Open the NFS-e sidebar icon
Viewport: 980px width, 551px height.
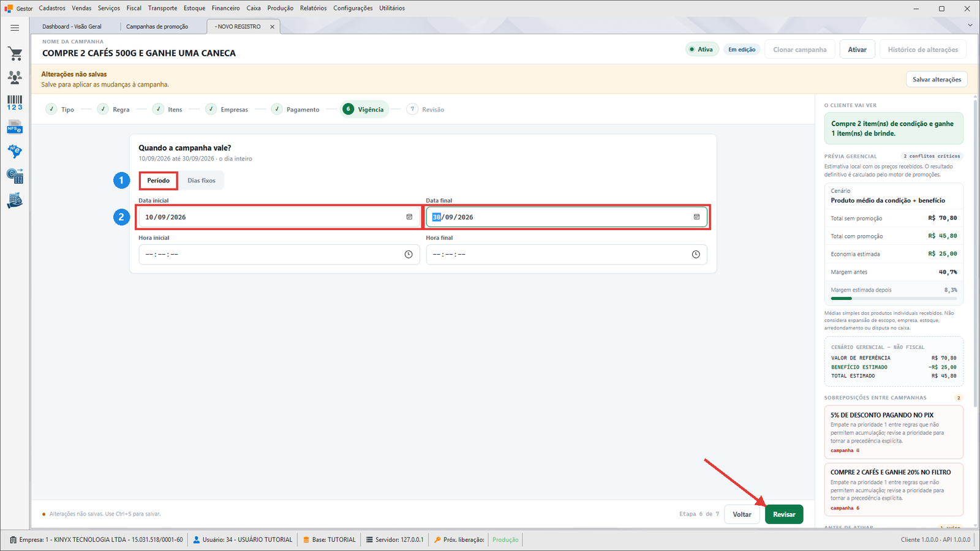pyautogui.click(x=15, y=127)
